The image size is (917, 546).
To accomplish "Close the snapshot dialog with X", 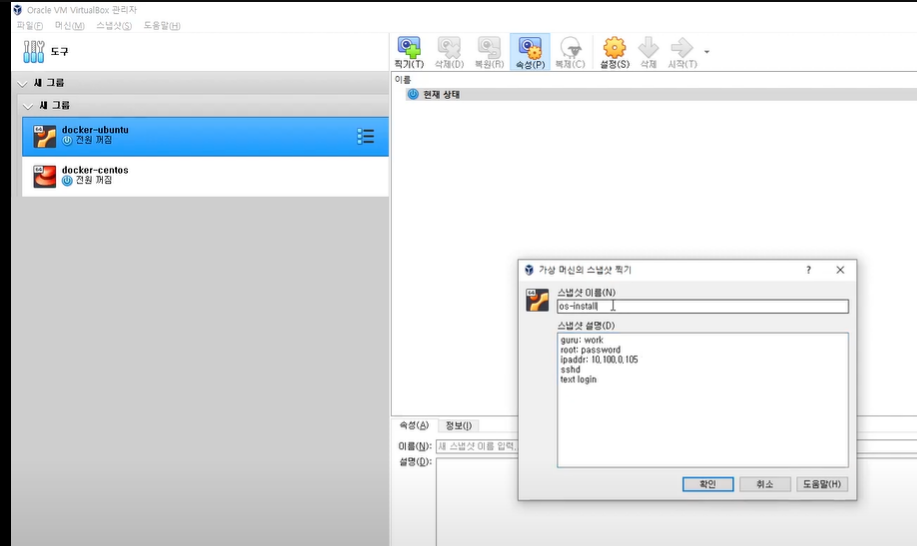I will click(x=840, y=269).
